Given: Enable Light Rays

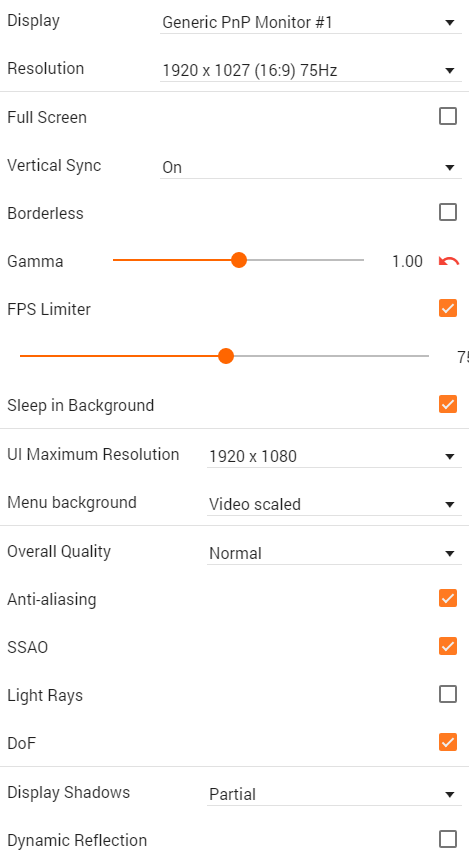Looking at the screenshot, I should [x=448, y=694].
